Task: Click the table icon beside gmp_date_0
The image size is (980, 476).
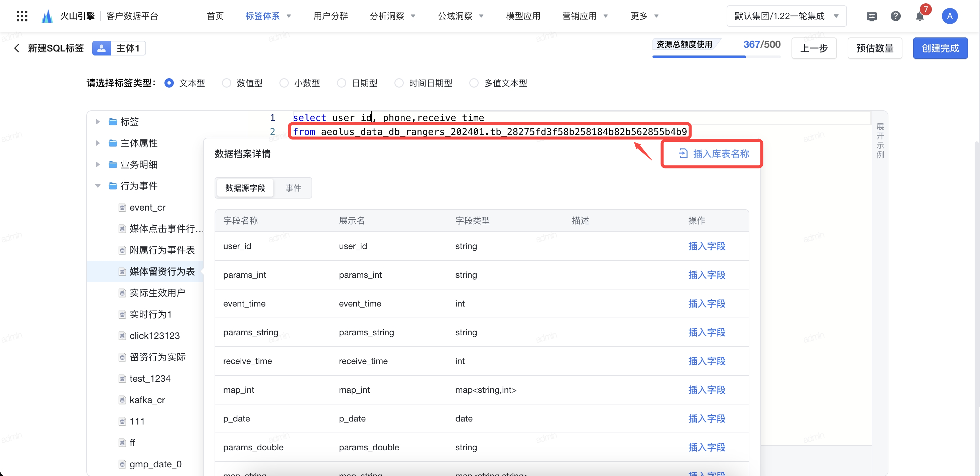Action: (x=122, y=464)
